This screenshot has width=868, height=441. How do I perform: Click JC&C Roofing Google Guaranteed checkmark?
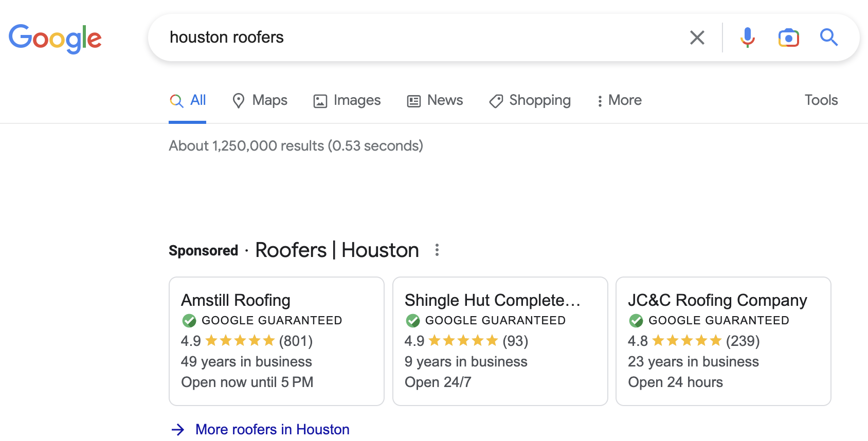click(636, 321)
